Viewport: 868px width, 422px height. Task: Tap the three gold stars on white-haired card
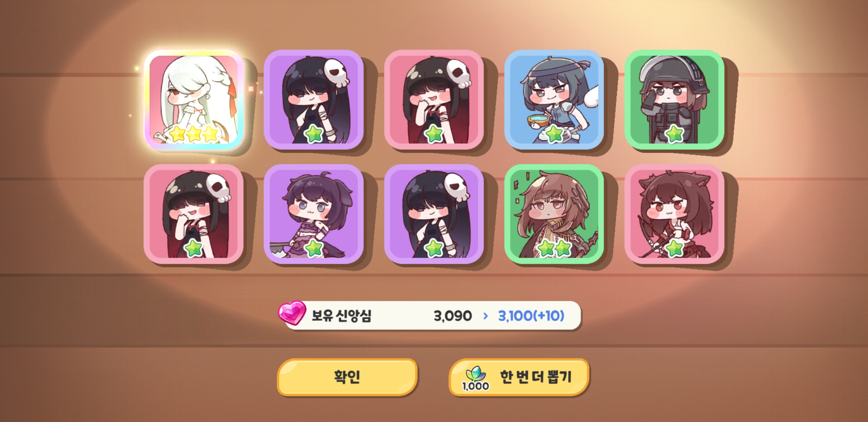point(194,134)
